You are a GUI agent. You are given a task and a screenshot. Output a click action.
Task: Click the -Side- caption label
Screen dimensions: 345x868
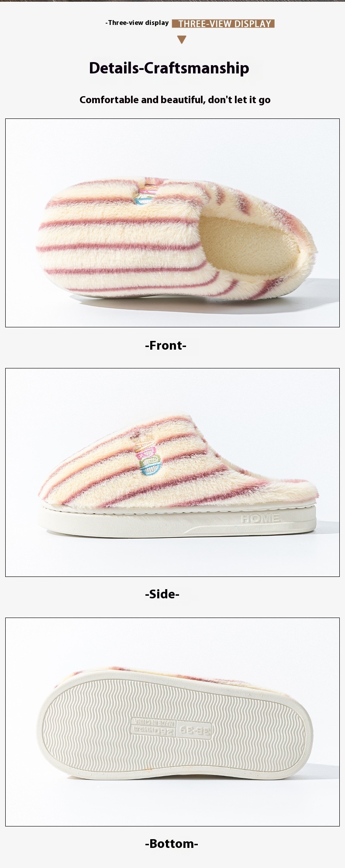[x=162, y=594]
